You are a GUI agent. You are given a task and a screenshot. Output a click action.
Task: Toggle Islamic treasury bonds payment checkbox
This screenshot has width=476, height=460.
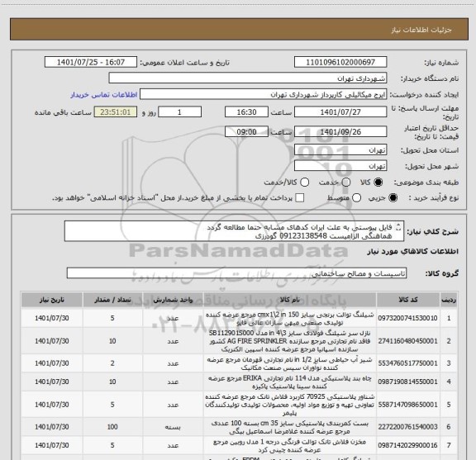point(300,198)
